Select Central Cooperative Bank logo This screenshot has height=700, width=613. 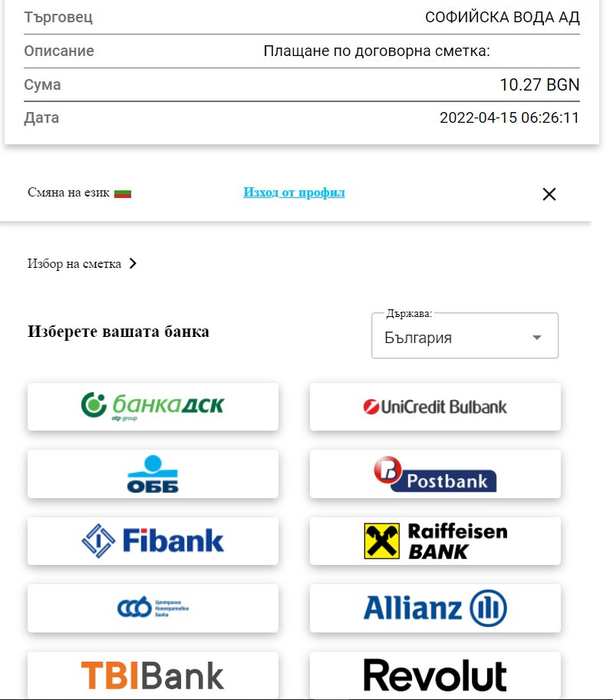pos(153,608)
